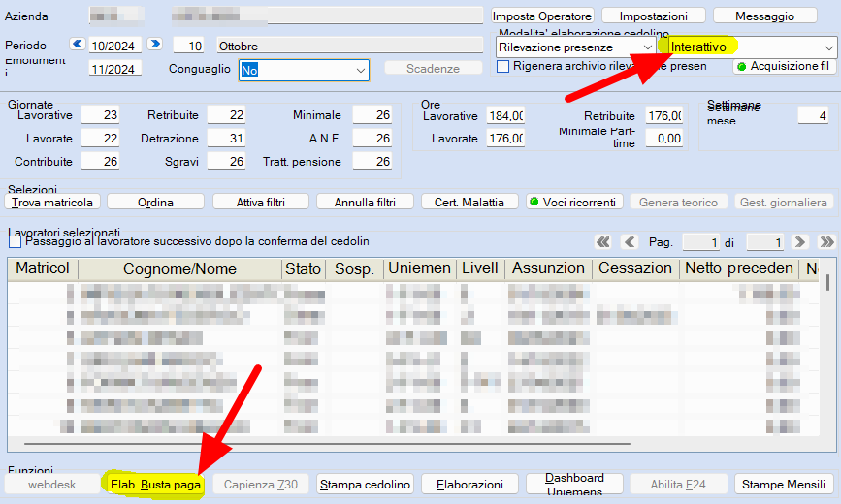Open Stampe Mensili
Viewport: 841px width, 504px height.
point(784,485)
